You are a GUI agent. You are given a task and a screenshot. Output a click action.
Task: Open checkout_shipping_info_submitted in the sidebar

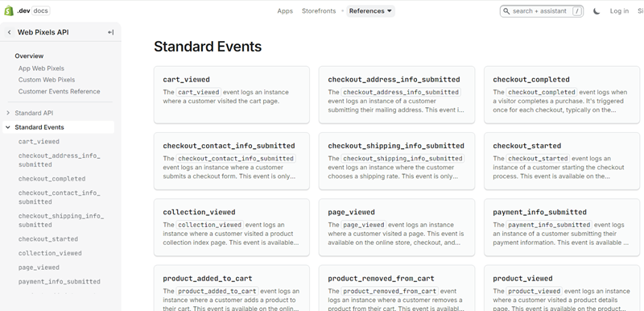61,220
